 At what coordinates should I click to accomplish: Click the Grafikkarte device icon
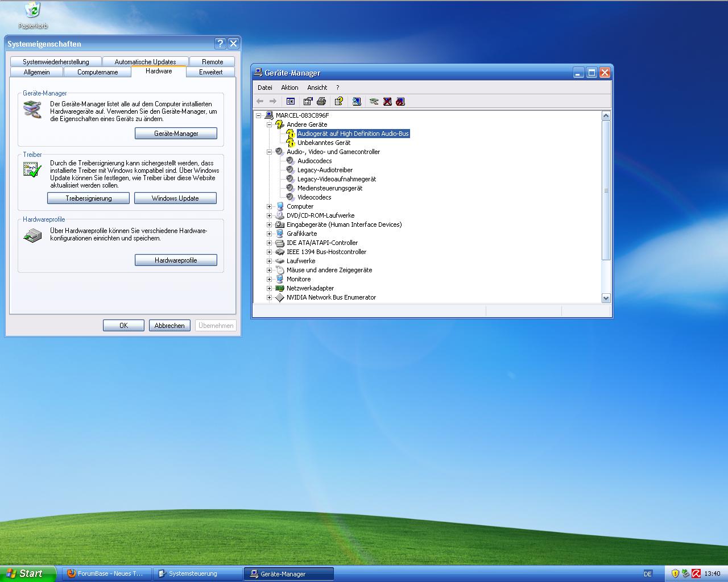coord(279,234)
